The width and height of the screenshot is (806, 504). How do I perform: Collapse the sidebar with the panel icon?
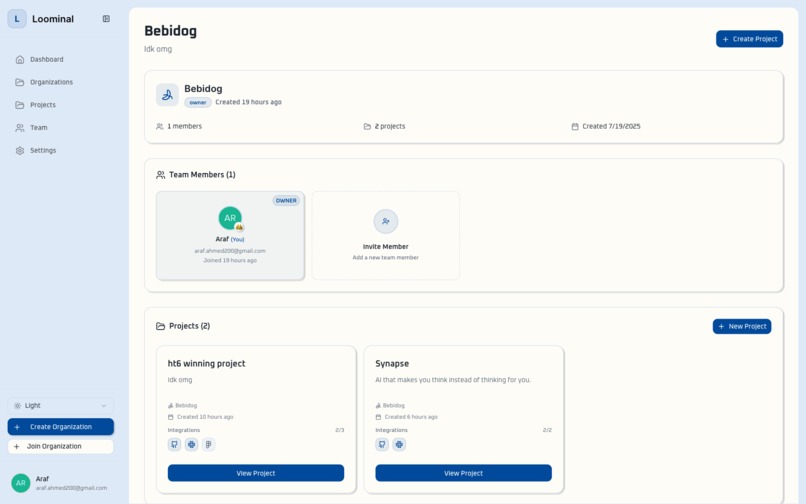pyautogui.click(x=106, y=19)
